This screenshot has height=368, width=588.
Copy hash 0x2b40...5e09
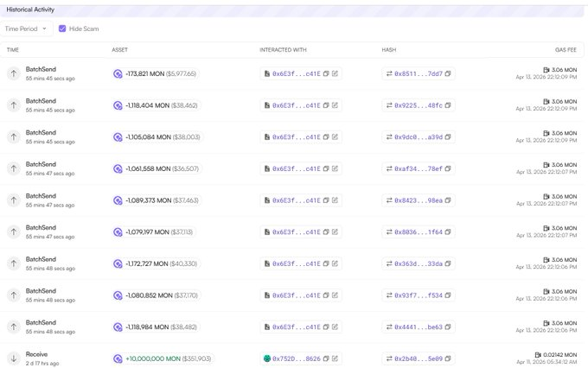[x=448, y=358]
